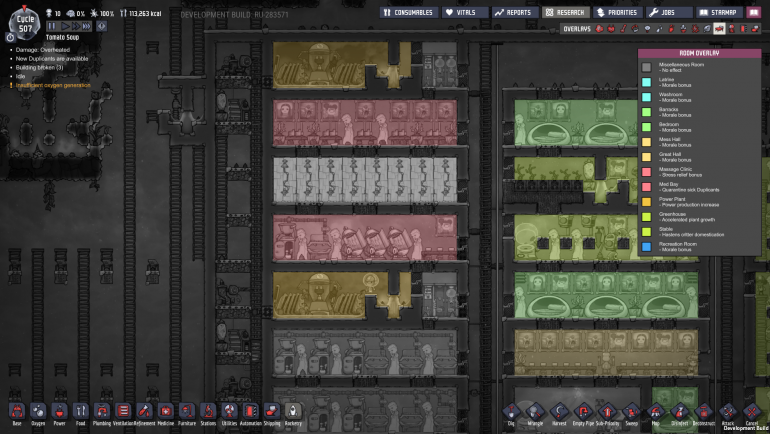Select the Empty Pipe tool
770x434 pixels.
(583, 412)
